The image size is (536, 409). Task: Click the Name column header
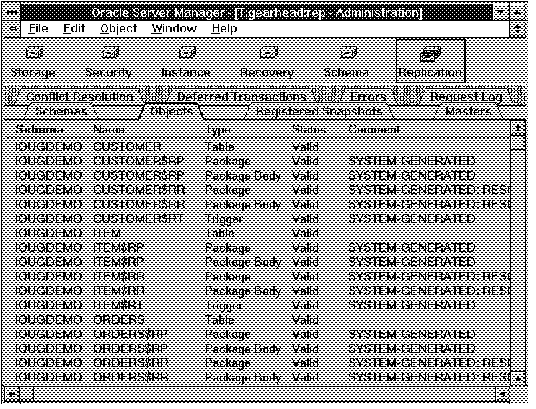[x=109, y=130]
